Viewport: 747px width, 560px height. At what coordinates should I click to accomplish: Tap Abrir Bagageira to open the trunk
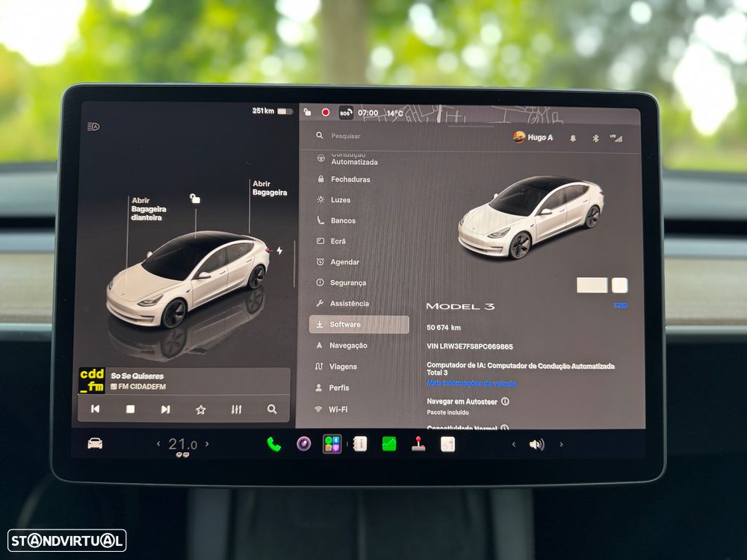pos(270,188)
